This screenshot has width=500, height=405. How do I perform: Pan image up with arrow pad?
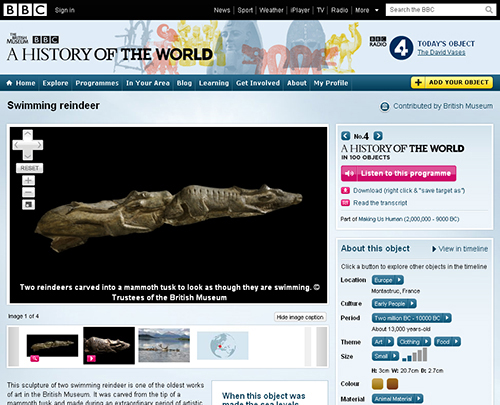(x=28, y=135)
